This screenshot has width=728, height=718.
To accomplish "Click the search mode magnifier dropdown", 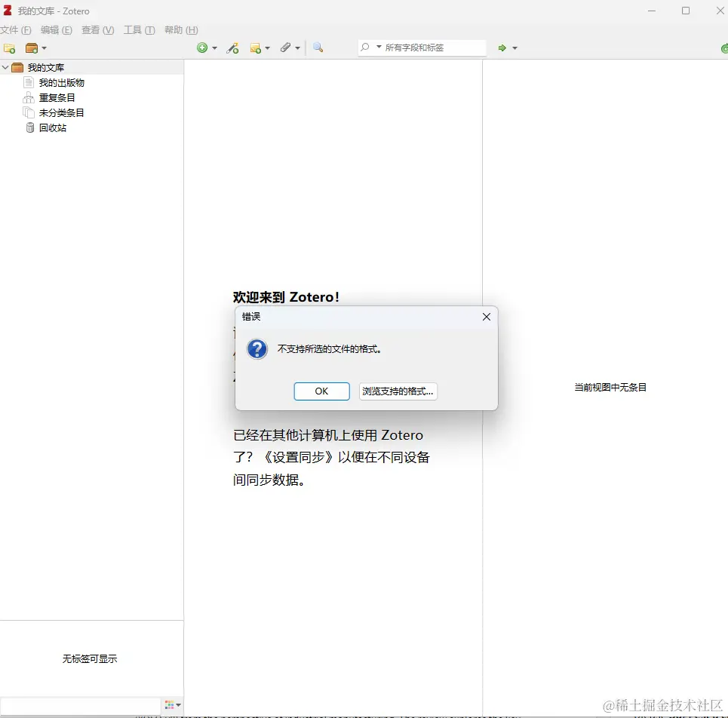I will pos(370,48).
